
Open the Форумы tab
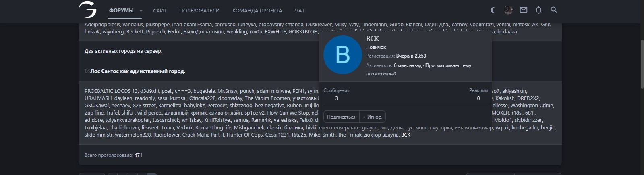click(121, 11)
